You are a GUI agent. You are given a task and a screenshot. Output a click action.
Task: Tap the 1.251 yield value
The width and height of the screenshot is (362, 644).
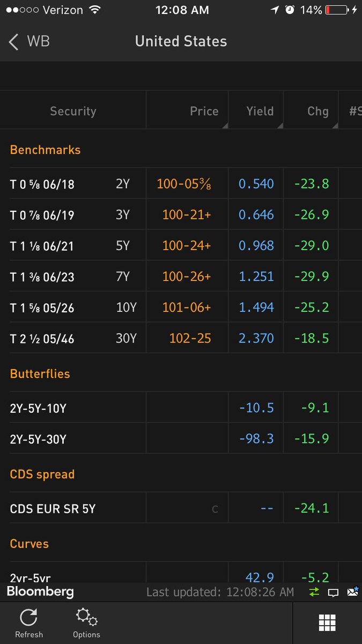click(x=256, y=276)
